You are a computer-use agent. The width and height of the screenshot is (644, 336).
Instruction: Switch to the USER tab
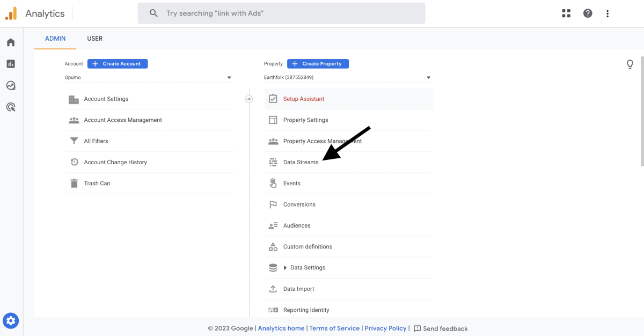95,39
